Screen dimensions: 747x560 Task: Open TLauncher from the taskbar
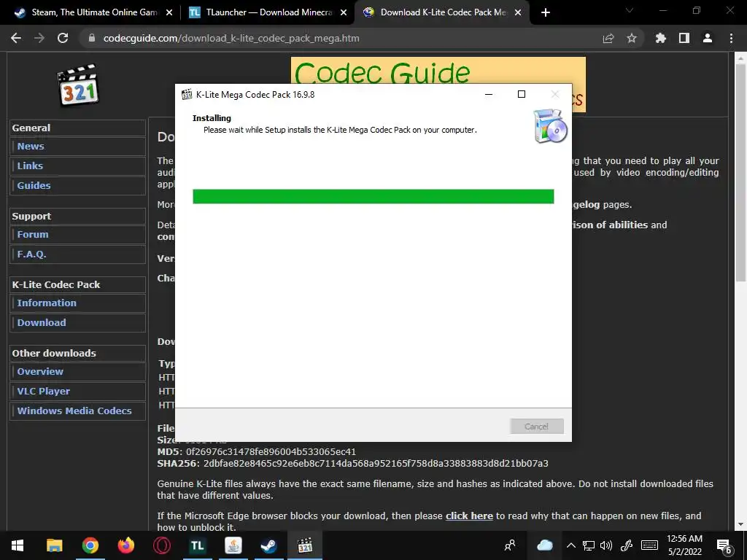pyautogui.click(x=197, y=545)
